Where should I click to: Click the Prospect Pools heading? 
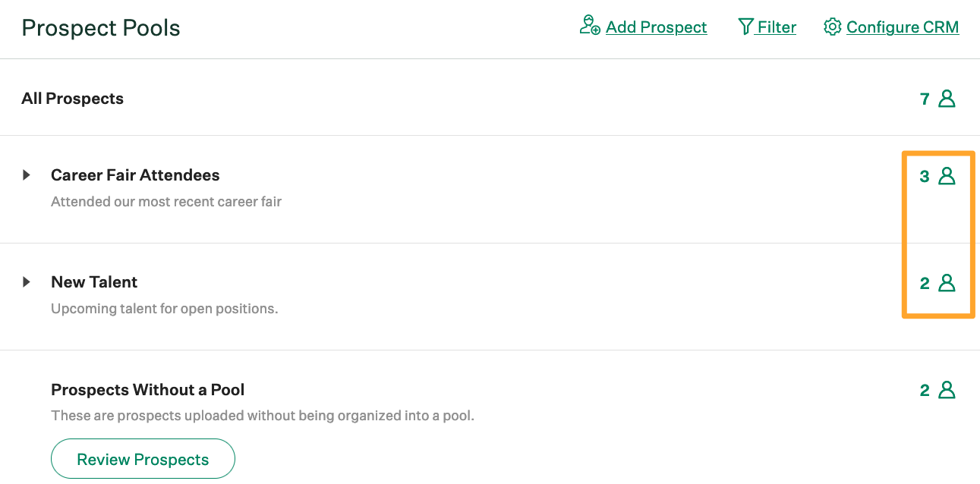point(101,27)
